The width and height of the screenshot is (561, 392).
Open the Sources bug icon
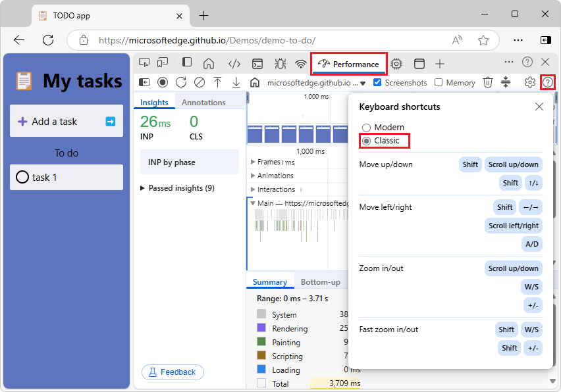[280, 64]
